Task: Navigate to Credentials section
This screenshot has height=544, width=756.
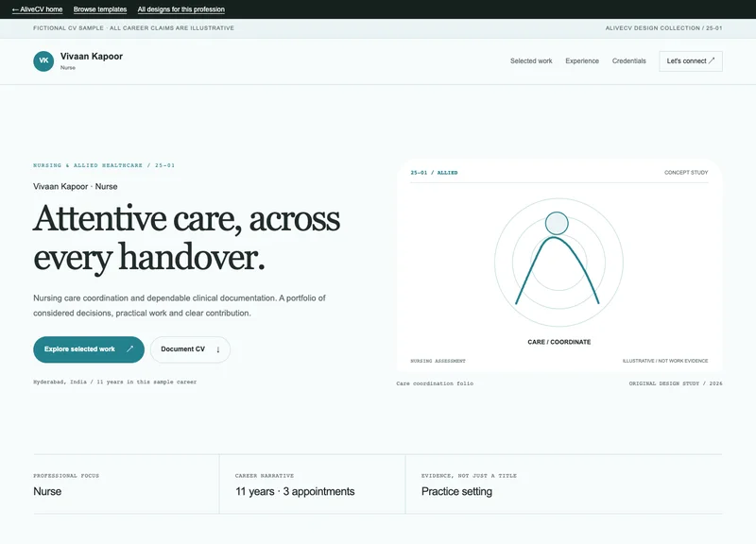Action: (x=628, y=60)
